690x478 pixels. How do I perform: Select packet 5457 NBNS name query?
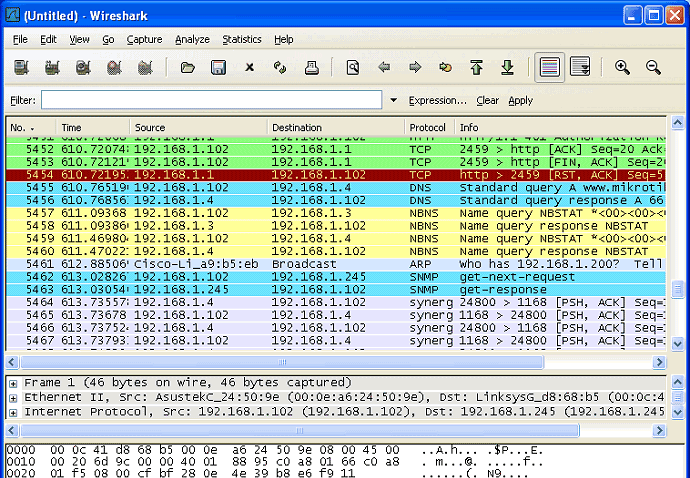point(335,213)
